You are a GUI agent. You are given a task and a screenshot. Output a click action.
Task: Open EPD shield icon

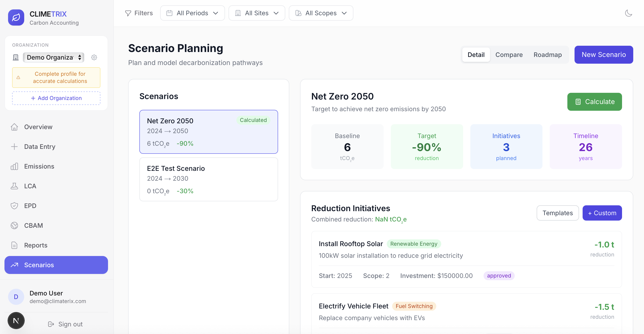point(14,206)
